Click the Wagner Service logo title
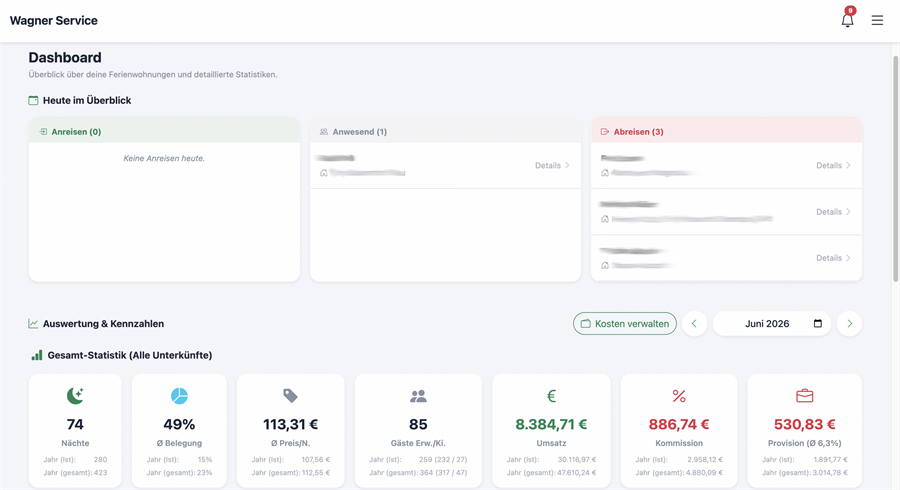 coord(53,21)
